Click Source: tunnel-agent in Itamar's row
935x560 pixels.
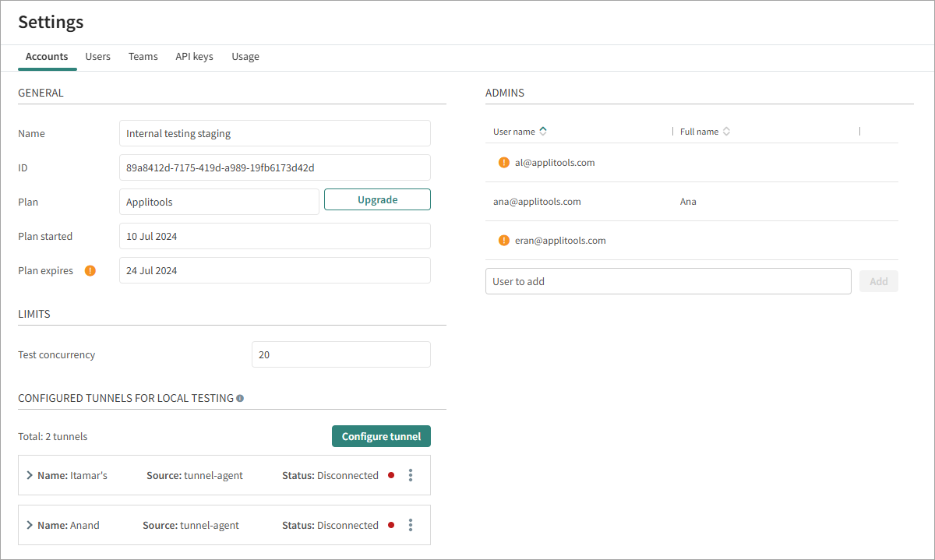pyautogui.click(x=195, y=475)
